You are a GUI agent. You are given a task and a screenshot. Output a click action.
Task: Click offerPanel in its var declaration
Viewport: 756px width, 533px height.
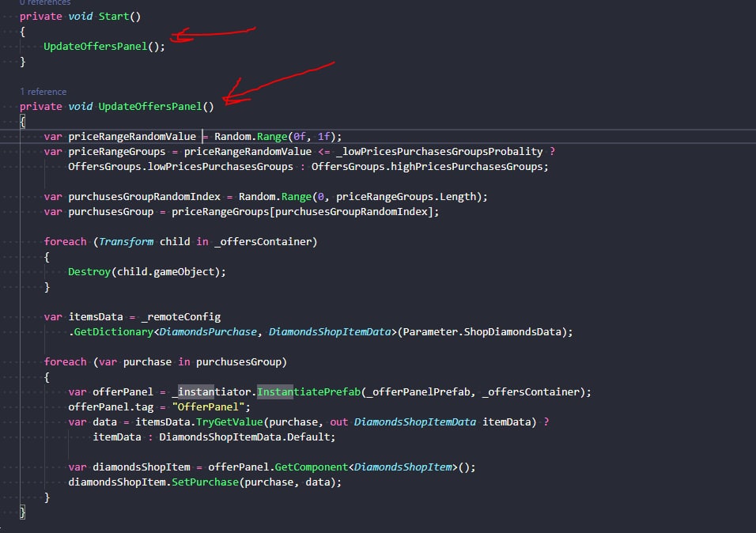point(123,392)
